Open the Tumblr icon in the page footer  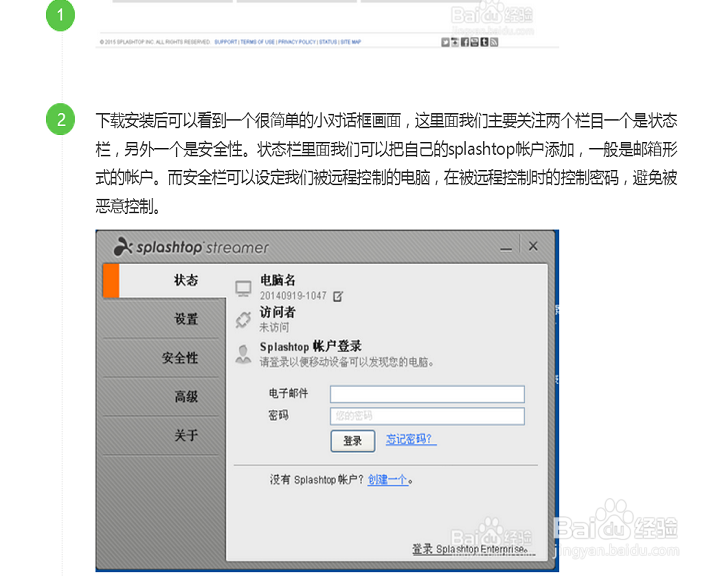click(484, 42)
